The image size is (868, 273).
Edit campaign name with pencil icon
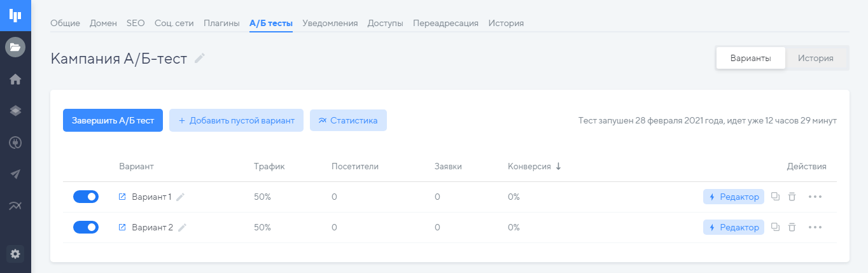pyautogui.click(x=200, y=59)
